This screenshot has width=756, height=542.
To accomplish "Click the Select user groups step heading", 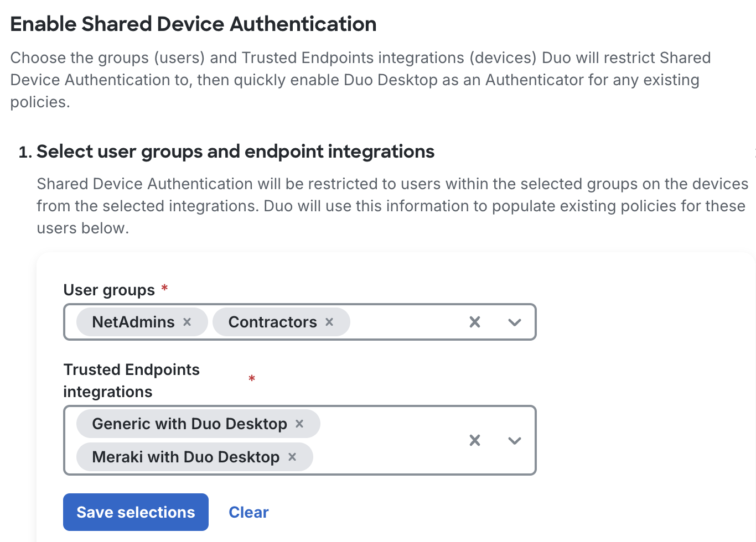I will point(235,151).
